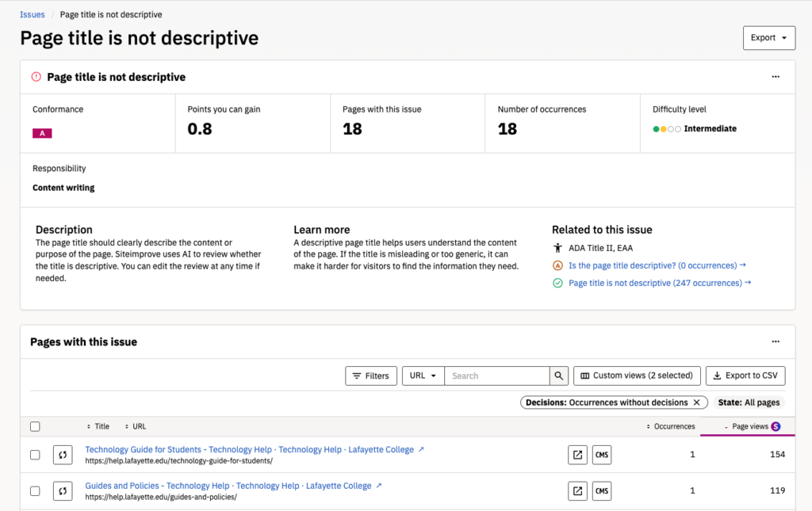Click the external arrow after the Guides and Policies title
Image resolution: width=812 pixels, height=511 pixels.
[x=378, y=486]
